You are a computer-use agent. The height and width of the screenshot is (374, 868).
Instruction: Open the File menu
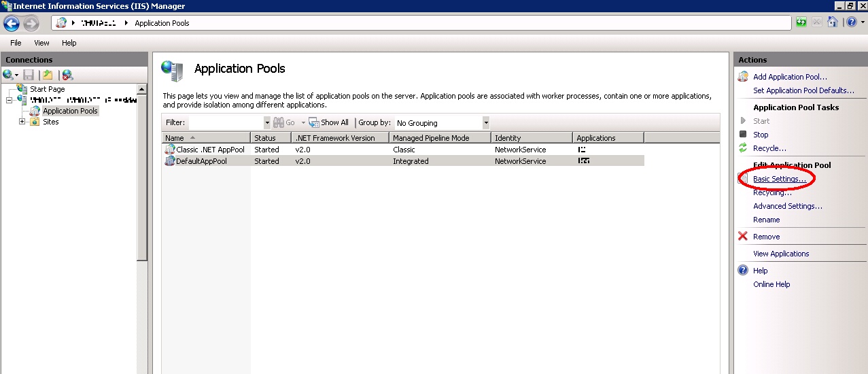16,43
